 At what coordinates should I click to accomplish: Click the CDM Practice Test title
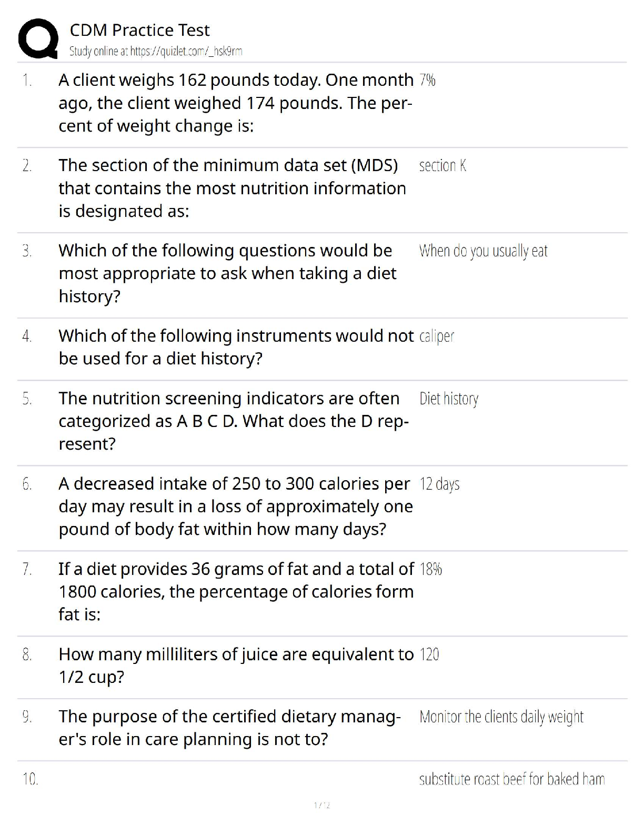pos(139,30)
